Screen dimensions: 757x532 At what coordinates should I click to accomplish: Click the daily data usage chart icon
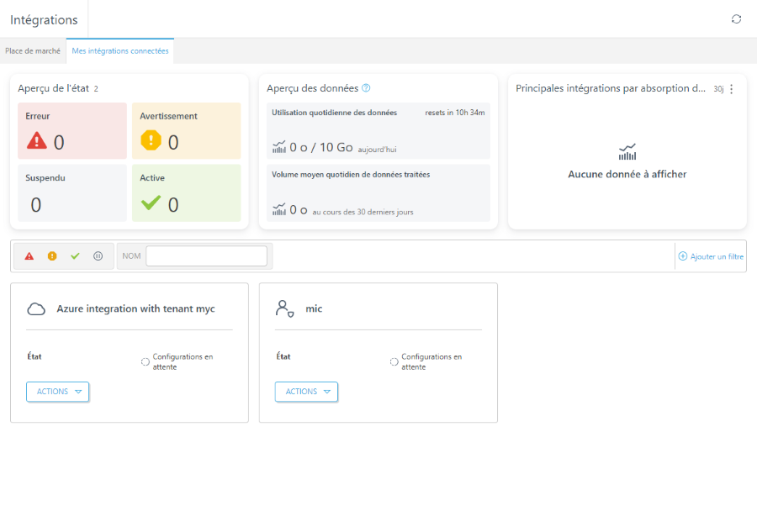pos(279,147)
